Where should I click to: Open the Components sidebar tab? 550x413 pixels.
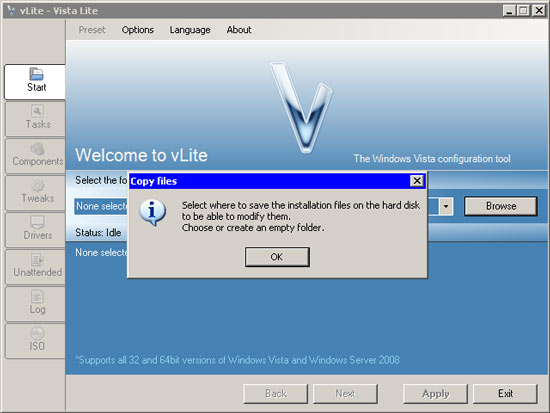[x=35, y=156]
